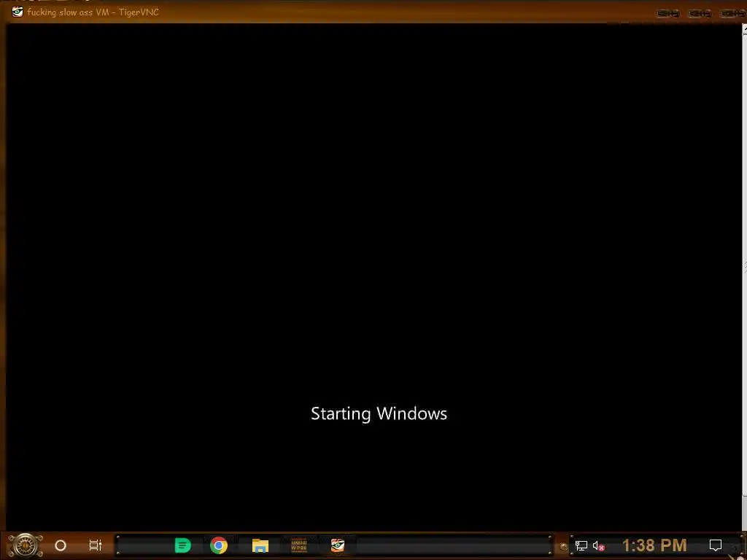The height and width of the screenshot is (560, 747).
Task: Open the steampunk Start button
Action: pos(26,545)
